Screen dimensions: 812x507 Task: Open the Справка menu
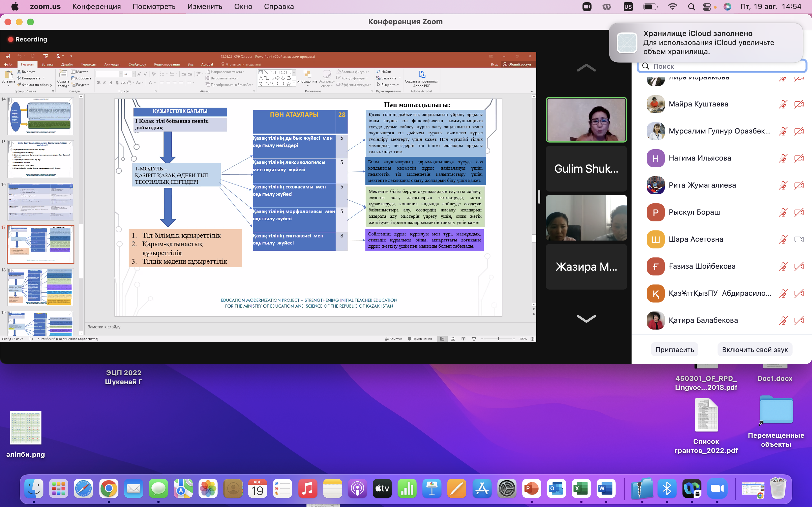(279, 7)
